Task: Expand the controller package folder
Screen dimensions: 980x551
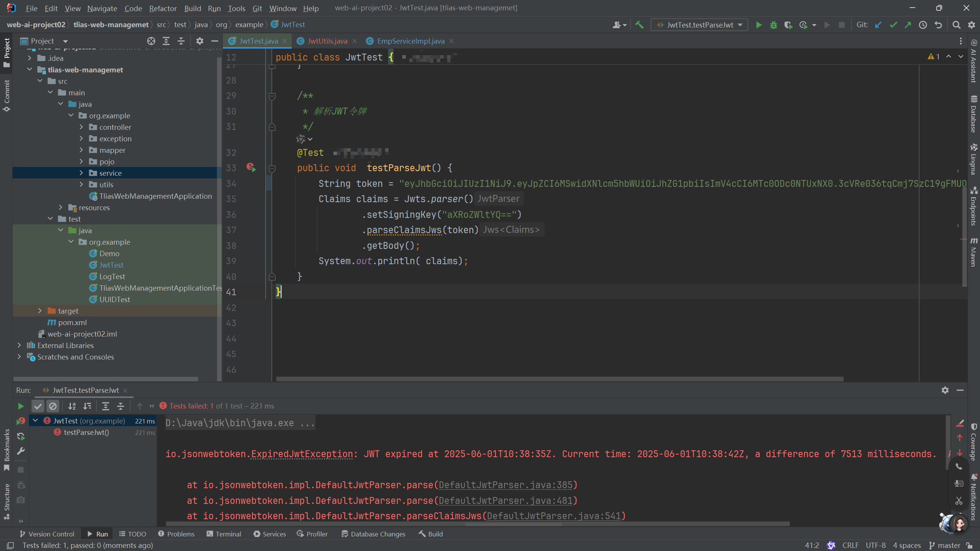Action: pos(81,127)
